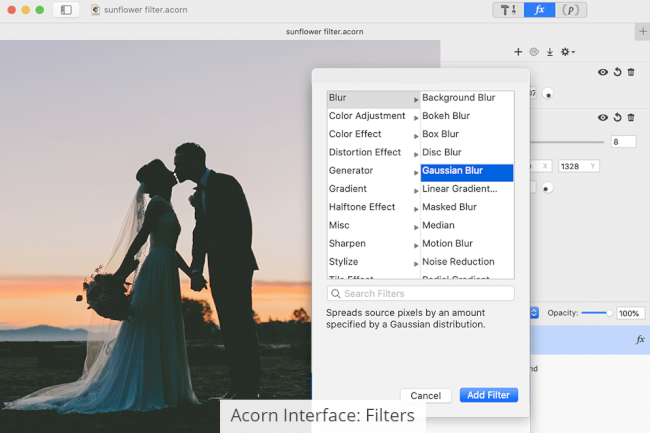Click the first filter's round point picker button

[548, 94]
